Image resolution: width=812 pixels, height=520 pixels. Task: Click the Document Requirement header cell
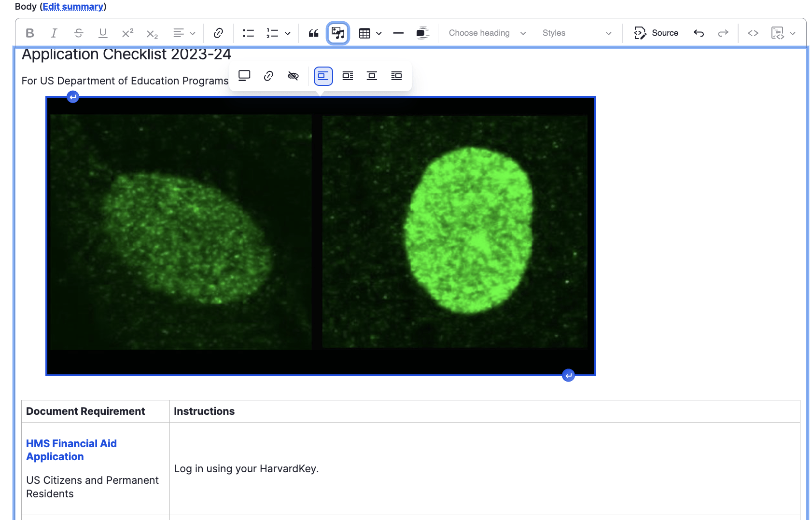[96, 411]
